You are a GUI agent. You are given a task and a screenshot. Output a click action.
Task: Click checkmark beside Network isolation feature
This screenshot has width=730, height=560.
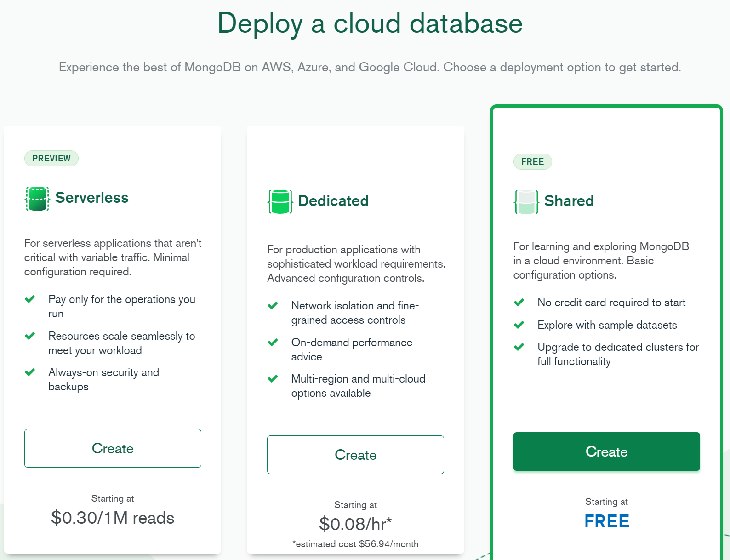[x=273, y=306]
